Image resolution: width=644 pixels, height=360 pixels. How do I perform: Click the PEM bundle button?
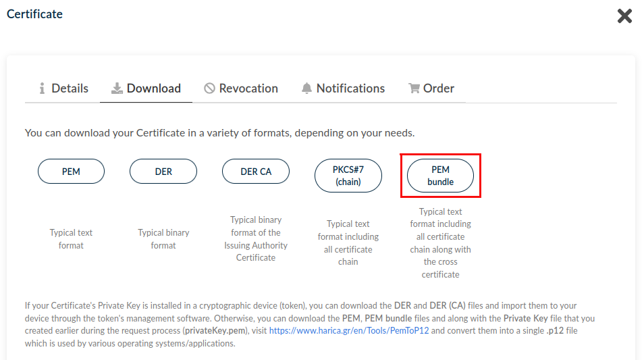point(440,176)
